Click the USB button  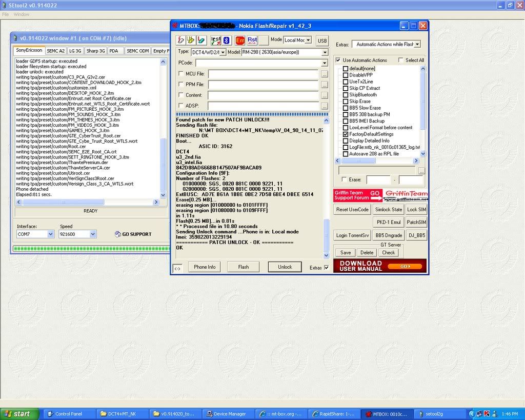point(322,41)
